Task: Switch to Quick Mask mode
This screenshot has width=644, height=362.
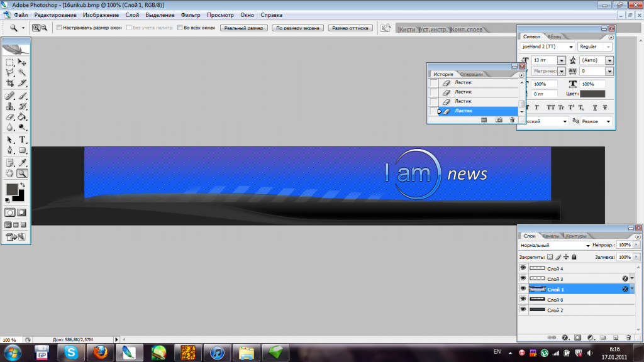Action: [x=22, y=212]
